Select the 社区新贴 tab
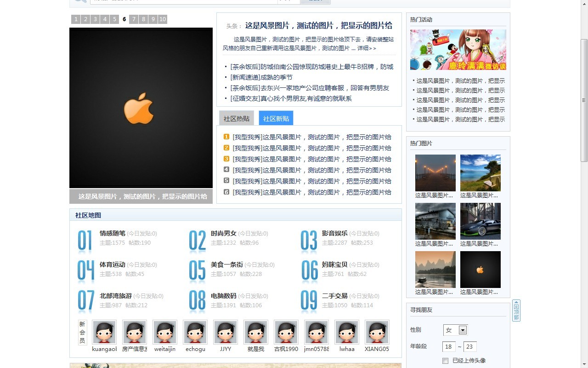The width and height of the screenshot is (588, 368). point(276,118)
